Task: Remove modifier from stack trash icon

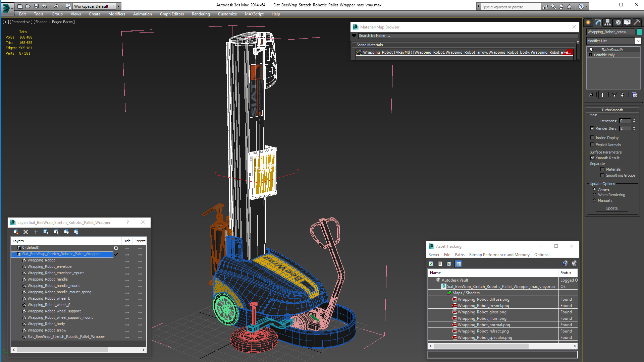Action: click(x=623, y=95)
